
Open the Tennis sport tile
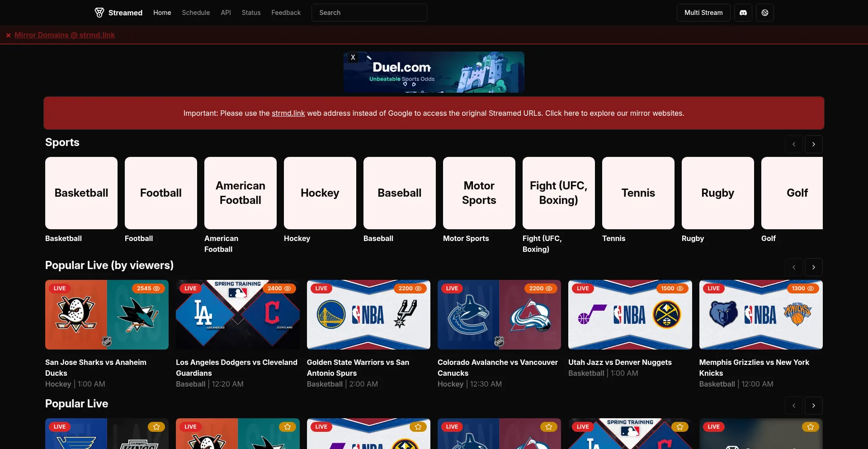coord(638,193)
